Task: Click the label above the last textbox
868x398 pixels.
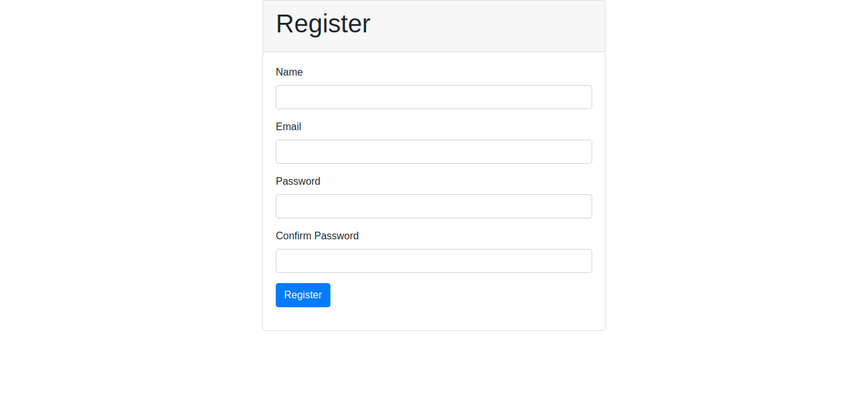Action: [317, 236]
